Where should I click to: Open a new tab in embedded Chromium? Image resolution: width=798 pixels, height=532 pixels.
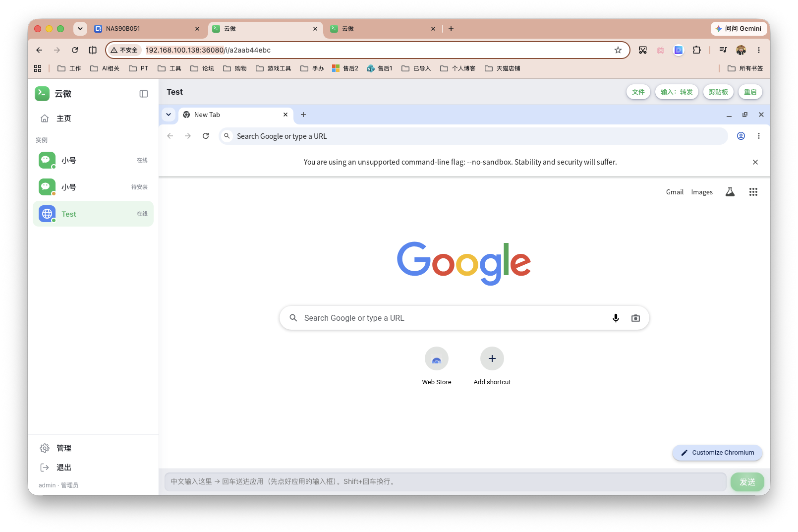coord(303,115)
